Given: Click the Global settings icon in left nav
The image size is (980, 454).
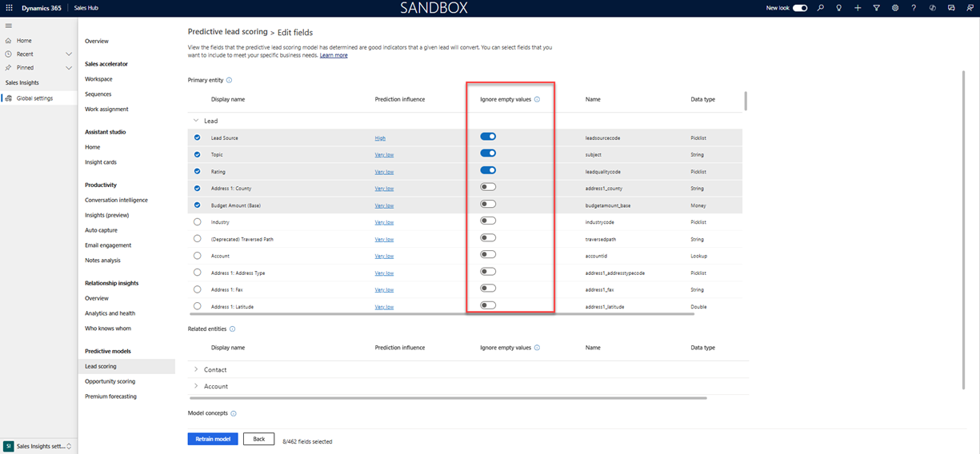Looking at the screenshot, I should 8,98.
